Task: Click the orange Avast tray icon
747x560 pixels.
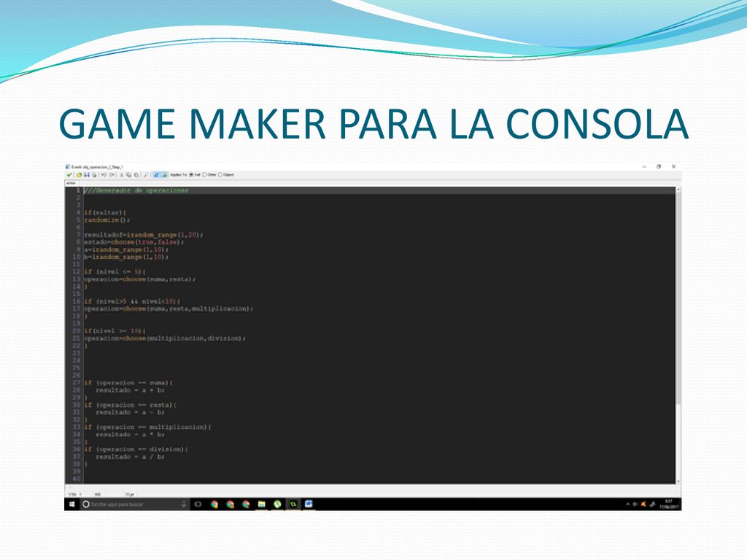Action: click(x=643, y=505)
